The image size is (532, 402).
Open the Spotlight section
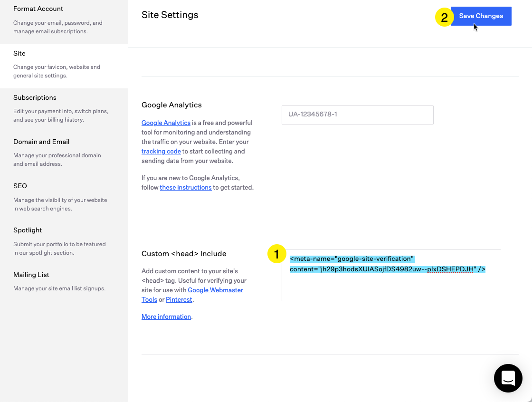coord(28,230)
